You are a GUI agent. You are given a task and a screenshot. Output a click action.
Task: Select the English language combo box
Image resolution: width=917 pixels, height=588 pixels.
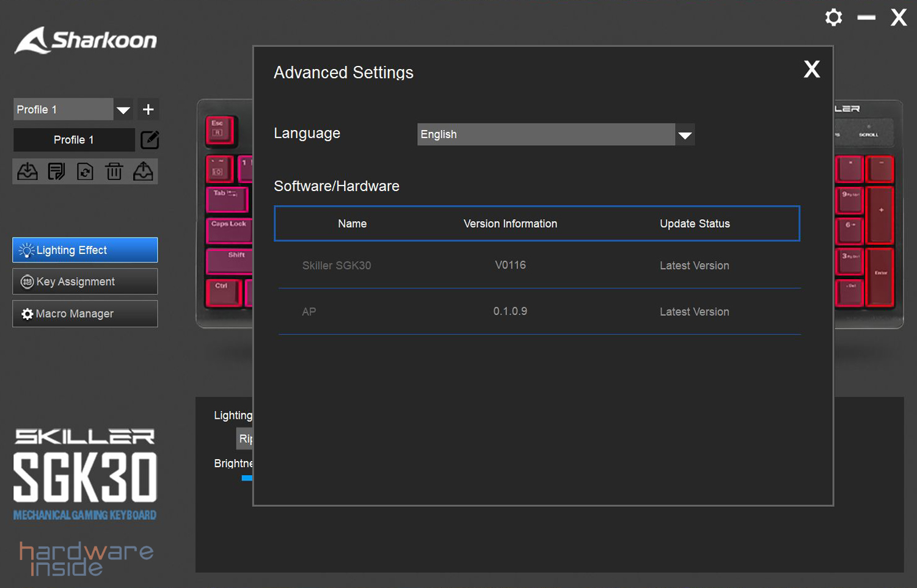click(x=556, y=134)
